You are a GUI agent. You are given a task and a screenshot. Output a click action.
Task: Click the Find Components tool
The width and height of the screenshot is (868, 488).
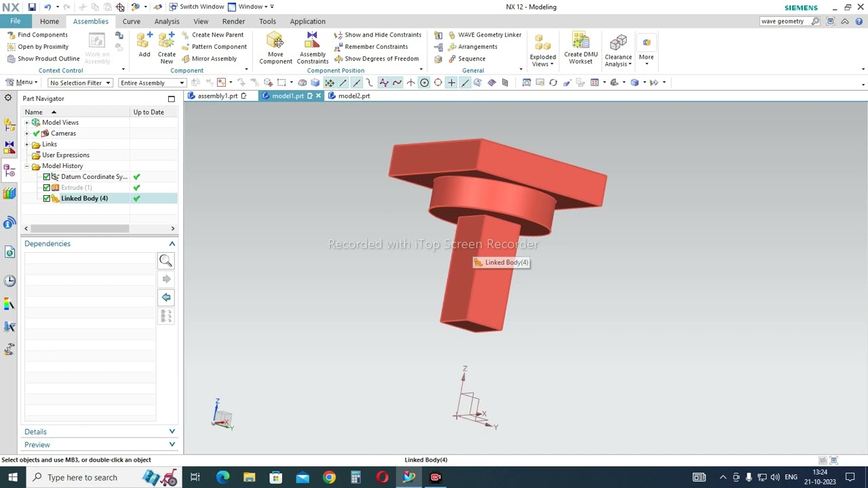click(37, 35)
